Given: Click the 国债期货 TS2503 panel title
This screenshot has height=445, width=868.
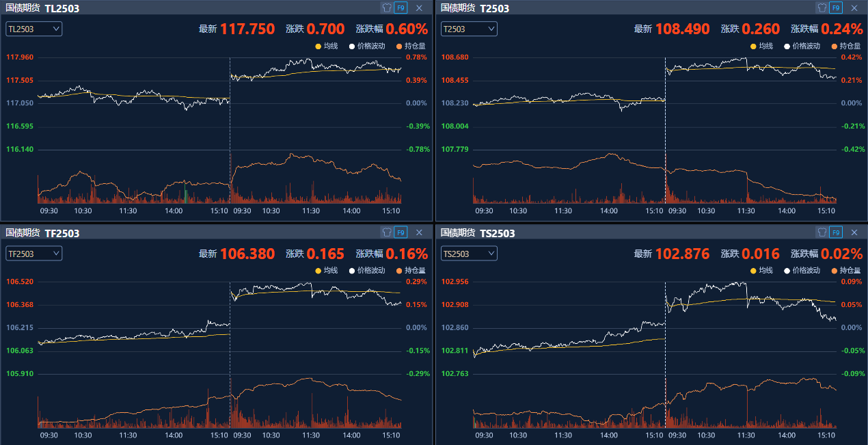Looking at the screenshot, I should [x=478, y=233].
